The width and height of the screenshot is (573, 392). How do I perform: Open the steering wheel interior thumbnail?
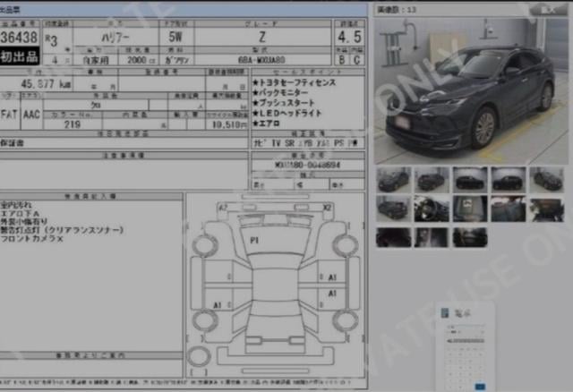point(432,209)
